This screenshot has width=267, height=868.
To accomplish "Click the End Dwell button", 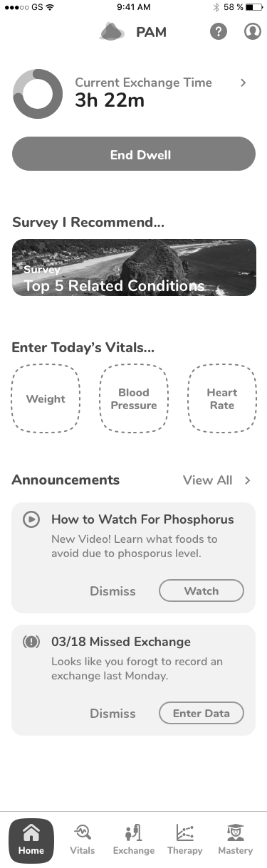I will pos(133,154).
